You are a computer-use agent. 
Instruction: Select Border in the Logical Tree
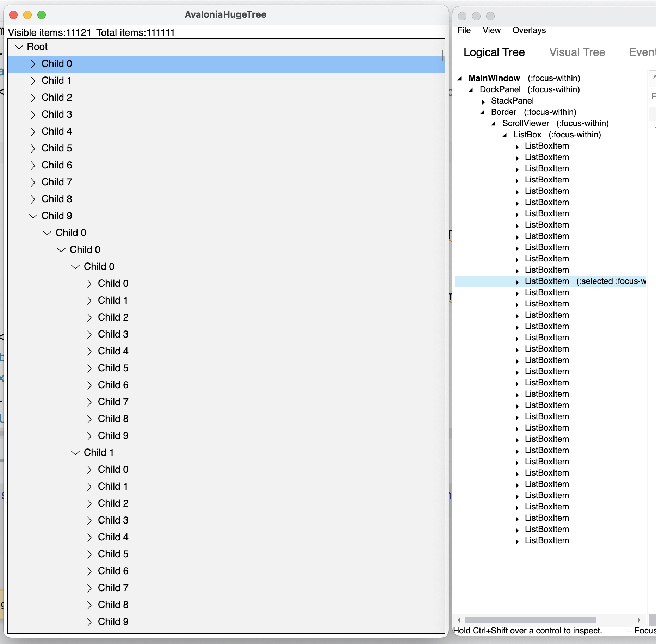[x=503, y=112]
